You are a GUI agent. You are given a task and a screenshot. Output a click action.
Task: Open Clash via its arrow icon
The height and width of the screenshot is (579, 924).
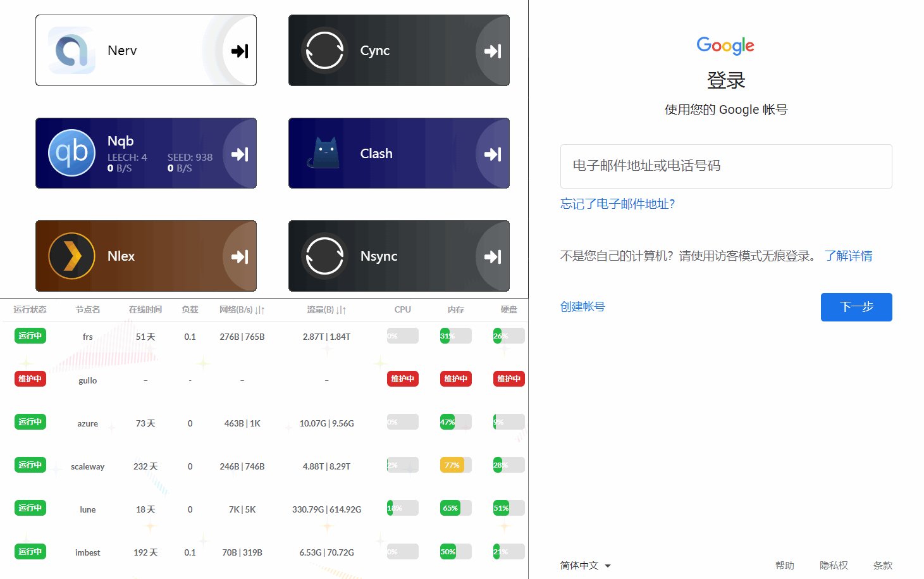click(493, 154)
